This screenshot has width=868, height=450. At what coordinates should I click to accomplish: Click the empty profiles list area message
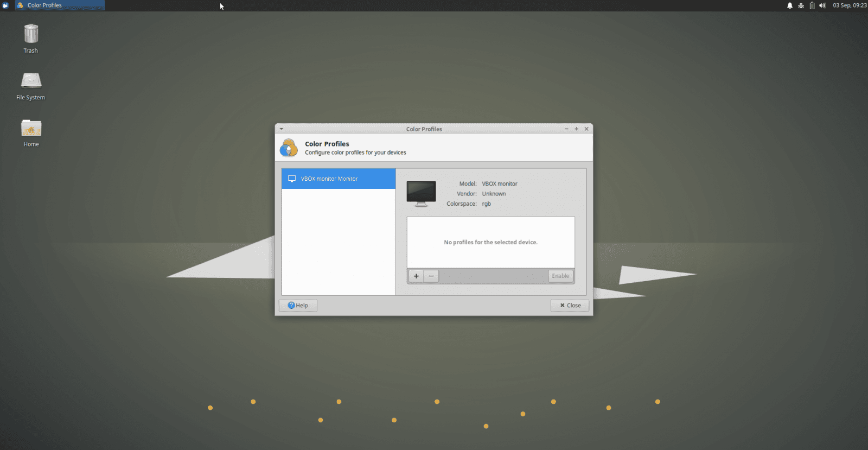[491, 243]
